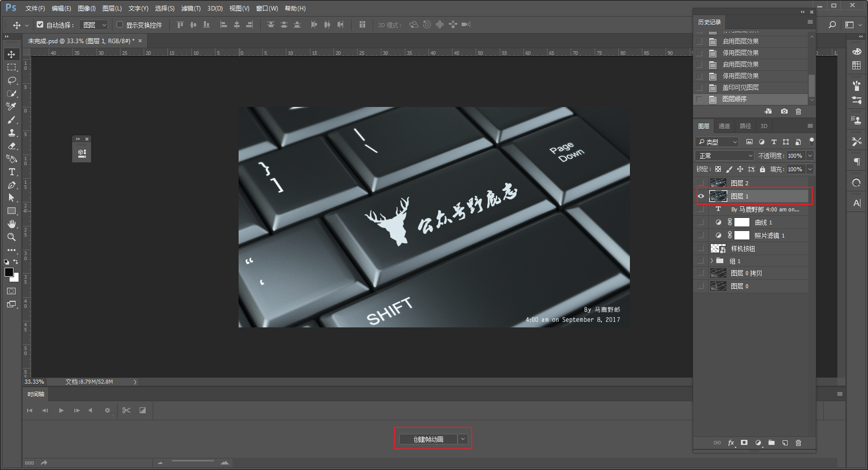Open History panel options menu
The height and width of the screenshot is (470, 868).
point(810,22)
